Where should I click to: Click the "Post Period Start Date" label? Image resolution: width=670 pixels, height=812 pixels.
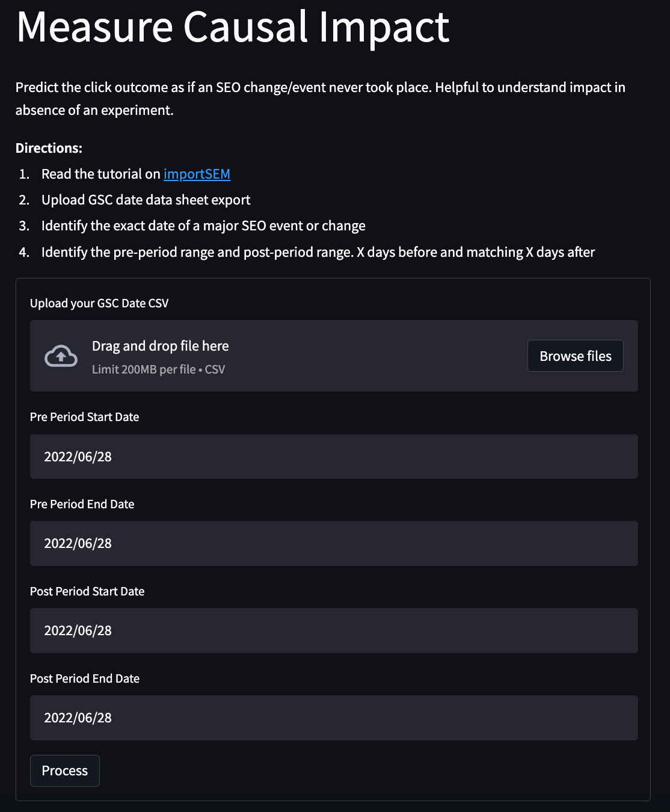pos(87,591)
